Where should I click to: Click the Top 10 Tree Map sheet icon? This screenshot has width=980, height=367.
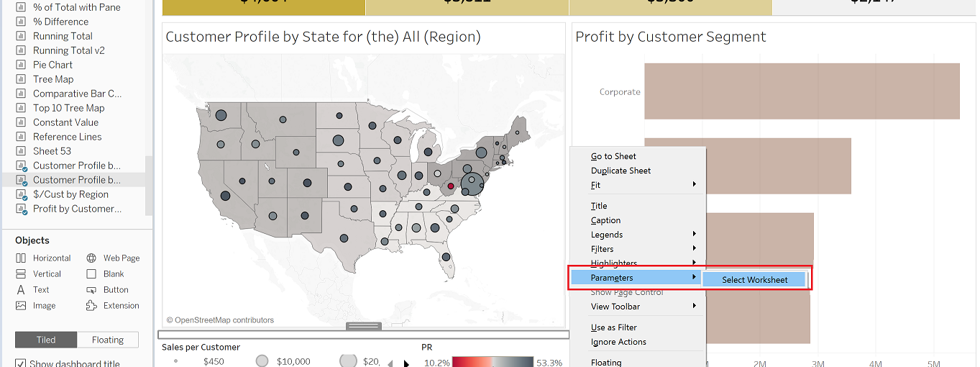pos(21,108)
